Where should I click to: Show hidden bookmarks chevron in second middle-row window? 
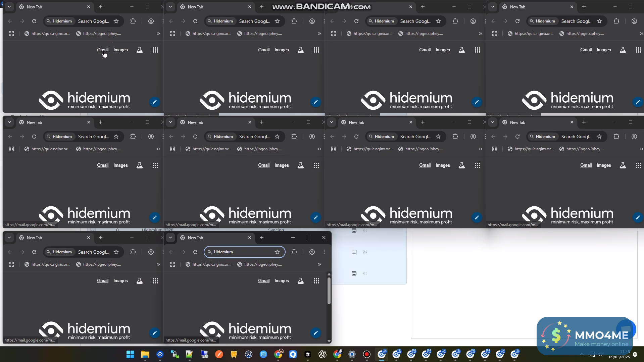pos(319,149)
